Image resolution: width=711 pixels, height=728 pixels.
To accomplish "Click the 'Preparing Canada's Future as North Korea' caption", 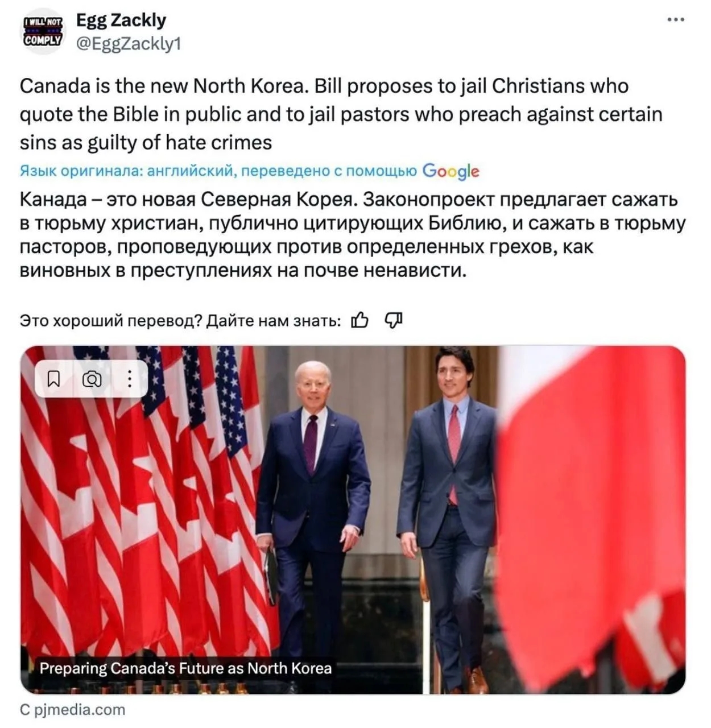I will pyautogui.click(x=185, y=668).
